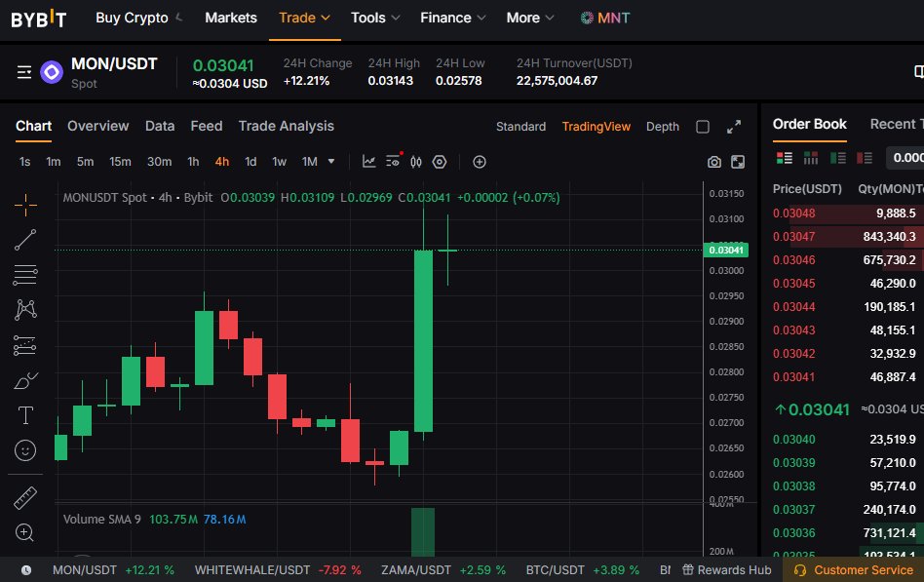Switch order book to the vertical columns view
924x582 pixels.
811,157
